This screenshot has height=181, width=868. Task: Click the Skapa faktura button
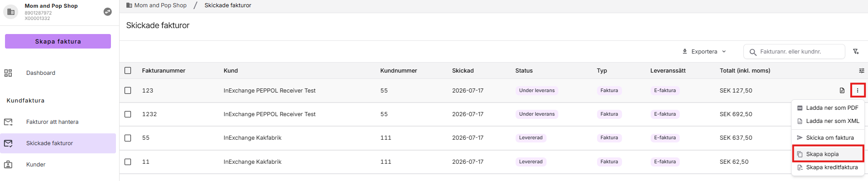point(58,41)
